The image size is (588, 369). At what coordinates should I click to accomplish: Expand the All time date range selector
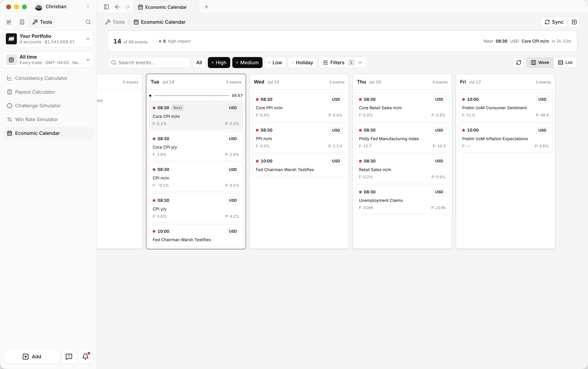pos(48,60)
